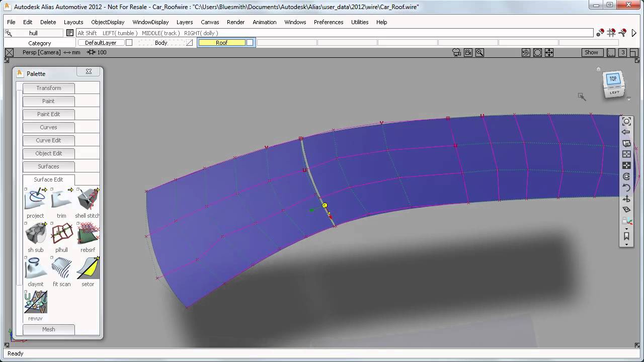
Task: Click the look-at target icon in view panel
Action: (x=626, y=121)
